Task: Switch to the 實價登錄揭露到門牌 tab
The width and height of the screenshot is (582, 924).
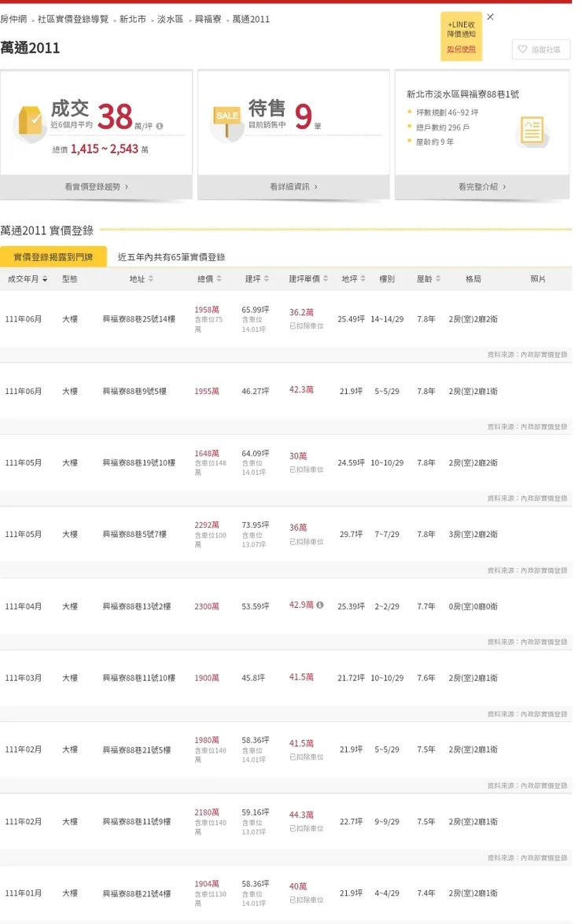Action: coord(53,256)
